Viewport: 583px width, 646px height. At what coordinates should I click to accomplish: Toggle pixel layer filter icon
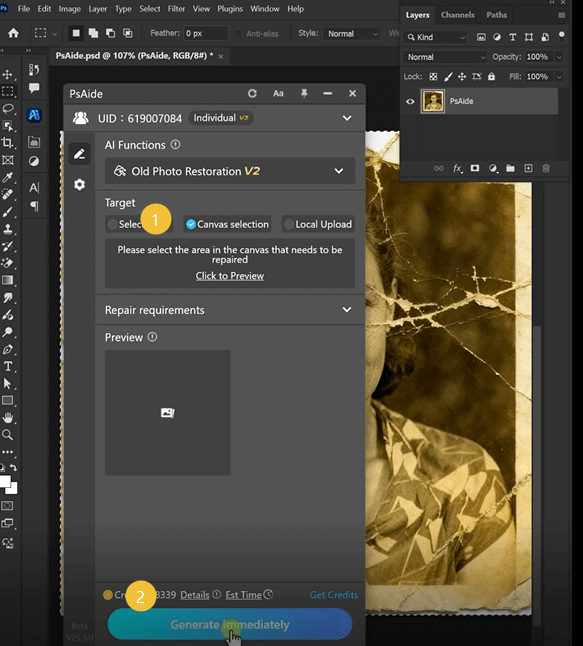pyautogui.click(x=481, y=37)
